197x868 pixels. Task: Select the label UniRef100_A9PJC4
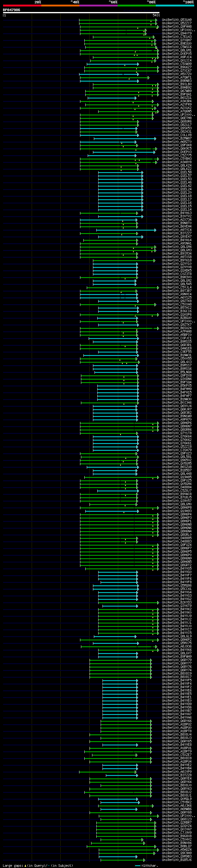pyautogui.click(x=177, y=57)
